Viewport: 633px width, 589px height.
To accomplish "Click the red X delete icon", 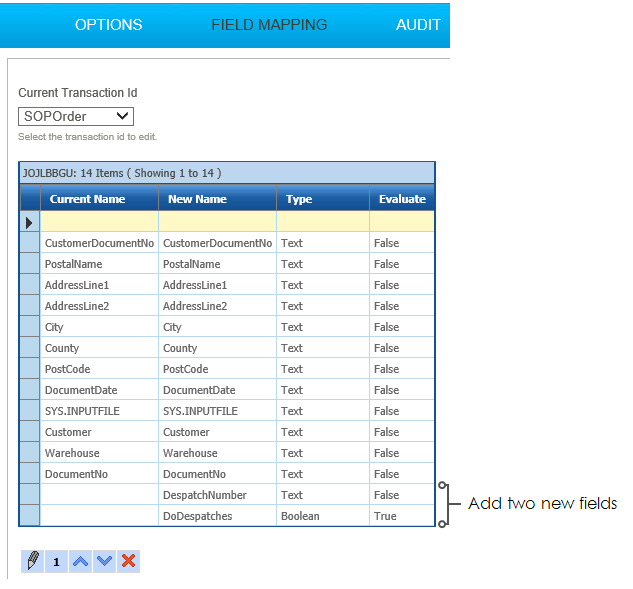I will point(128,561).
